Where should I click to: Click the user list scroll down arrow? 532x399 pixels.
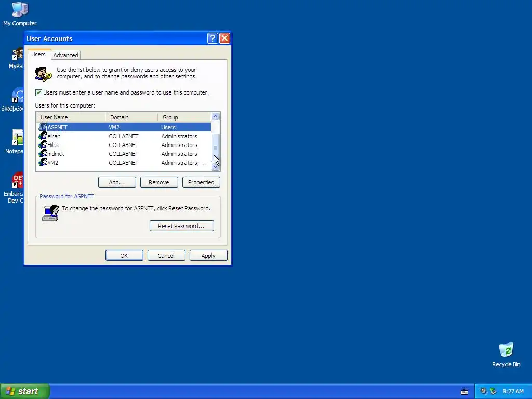pos(215,166)
